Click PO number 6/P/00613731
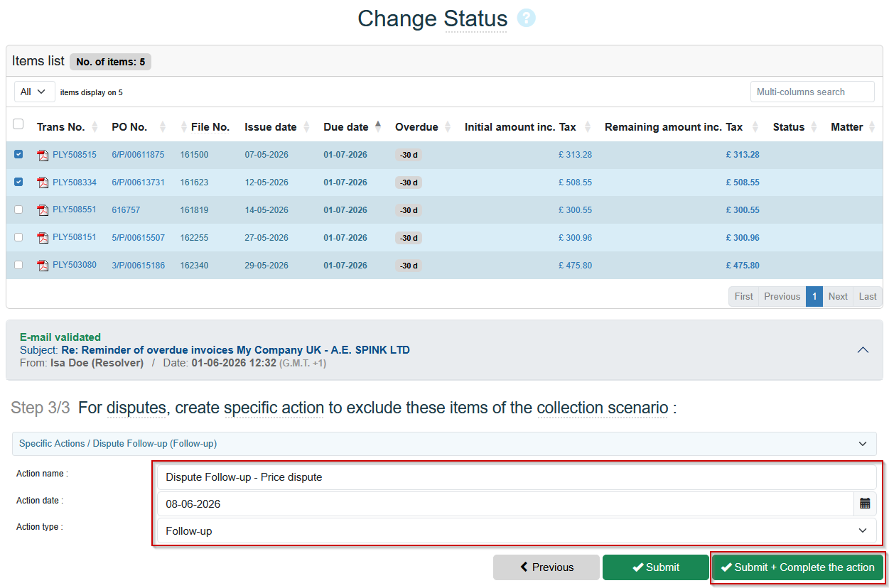 point(138,183)
